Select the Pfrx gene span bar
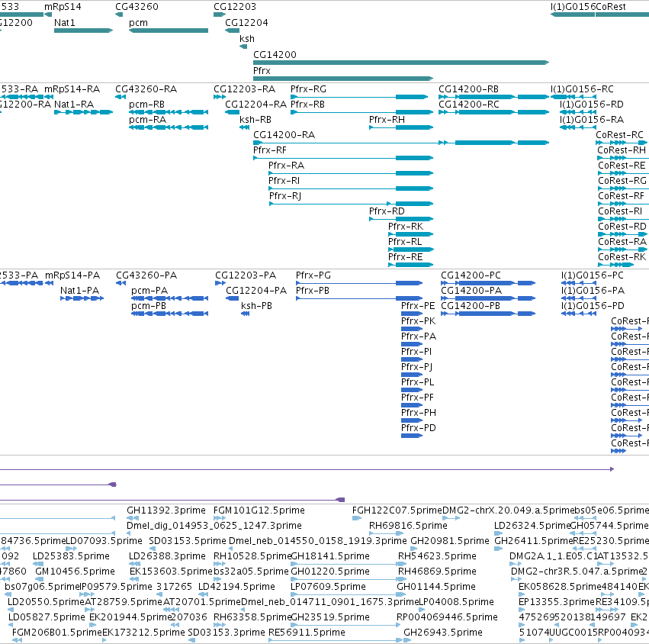This screenshot has width=649, height=644. coord(343,79)
